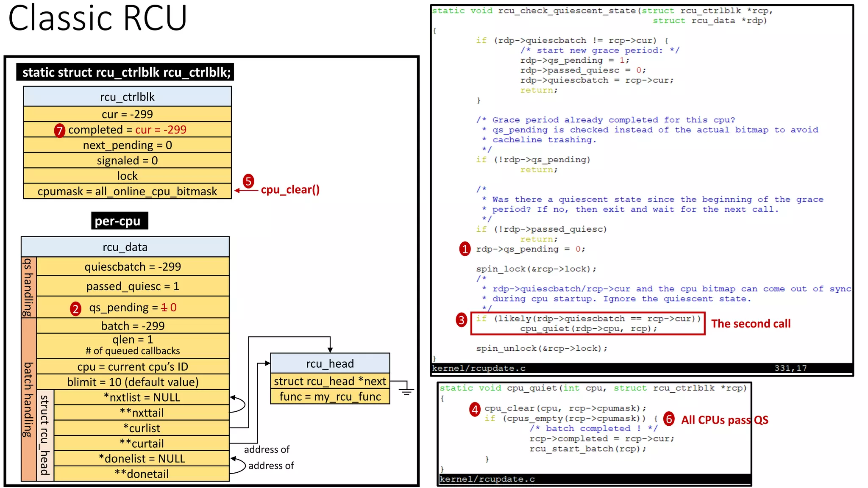Click 'All CPUs pass QS' annotation
This screenshot has width=868, height=488.
pyautogui.click(x=724, y=420)
